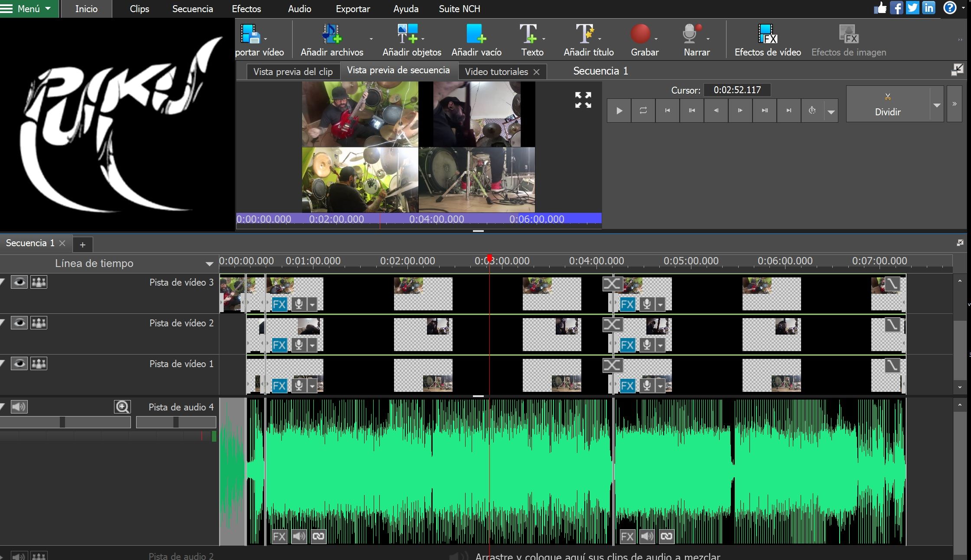971x560 pixels.
Task: Hide Pista de vídeo 2 using the eye toggle
Action: tap(19, 323)
